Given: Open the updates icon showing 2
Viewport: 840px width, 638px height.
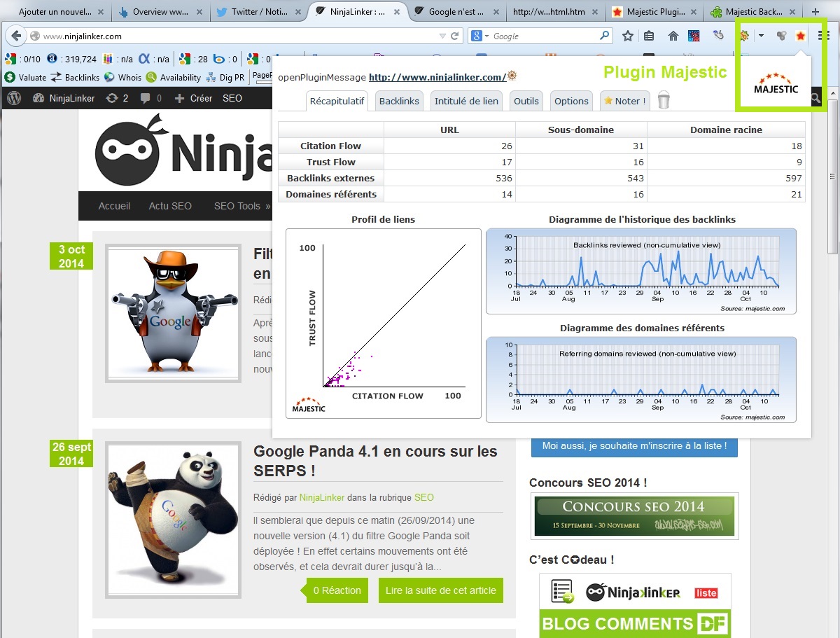Looking at the screenshot, I should coord(117,99).
